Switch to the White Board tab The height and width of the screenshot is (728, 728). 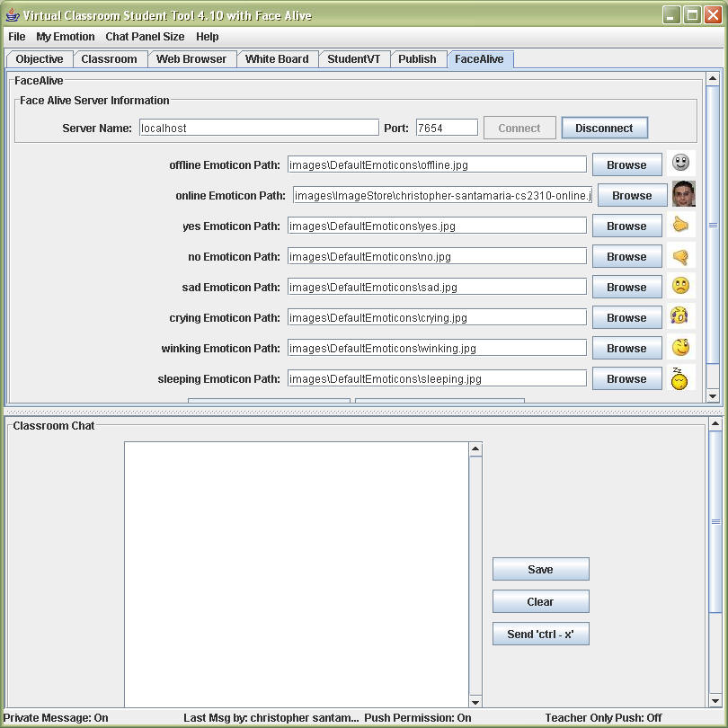(277, 59)
